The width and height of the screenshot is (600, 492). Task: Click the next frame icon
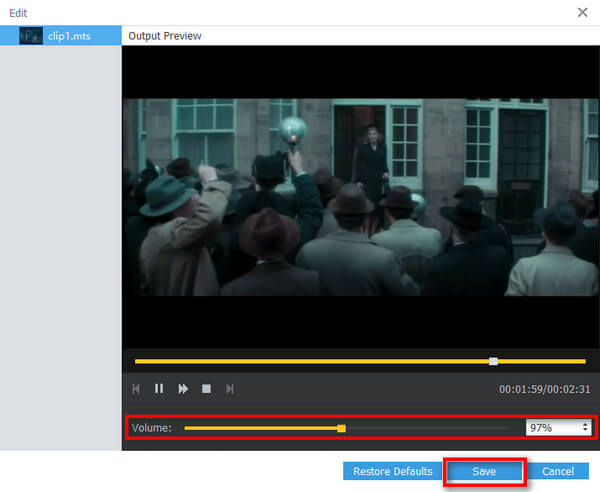coord(229,388)
